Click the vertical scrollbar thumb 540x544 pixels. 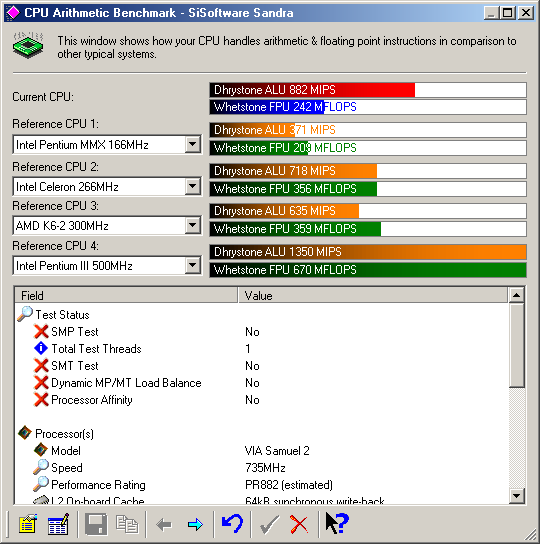[x=516, y=345]
